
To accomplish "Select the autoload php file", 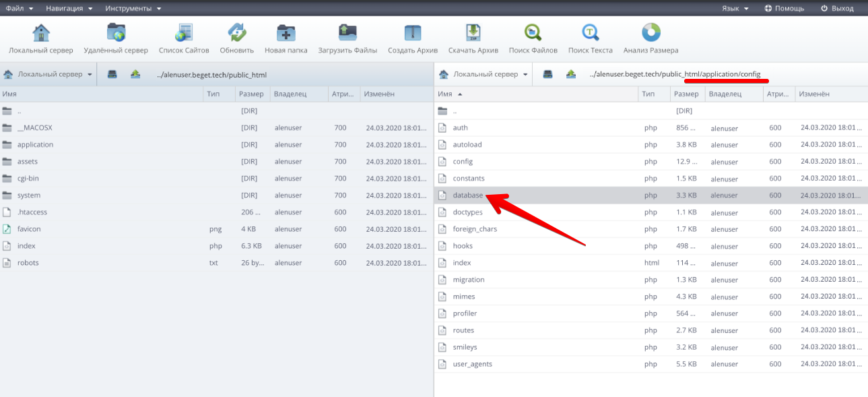I will (x=651, y=144).
